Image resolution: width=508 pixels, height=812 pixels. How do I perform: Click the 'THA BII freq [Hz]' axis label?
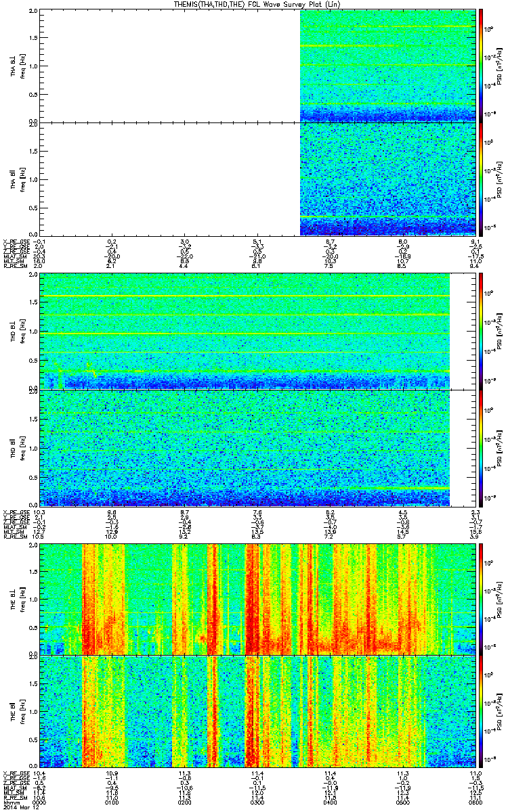point(17,178)
